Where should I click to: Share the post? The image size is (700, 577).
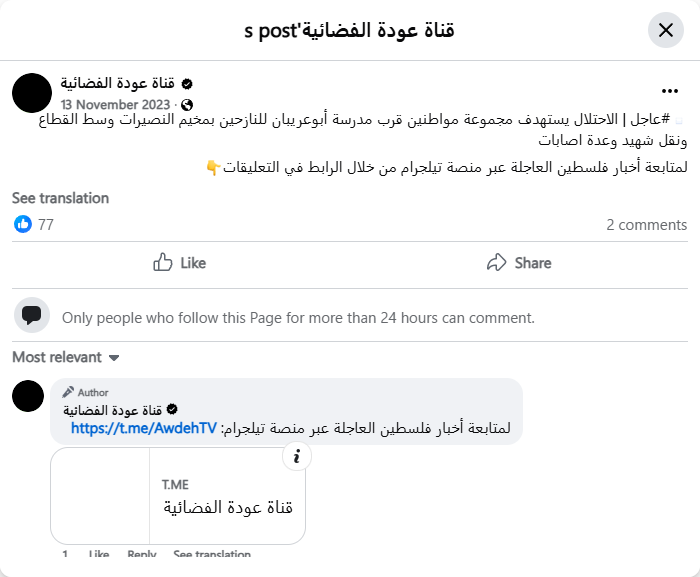click(519, 263)
